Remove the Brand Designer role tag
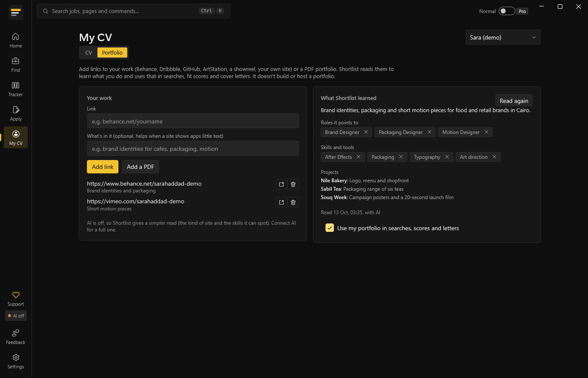Screen dimensions: 588x378 coord(366,132)
